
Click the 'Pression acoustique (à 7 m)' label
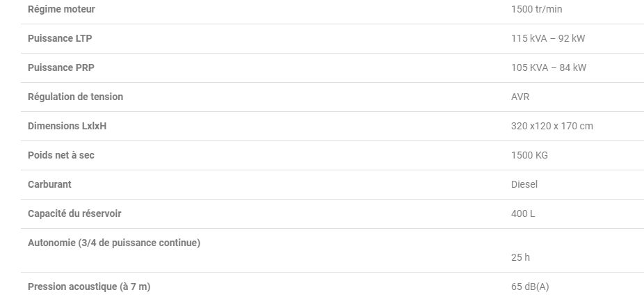(89, 286)
